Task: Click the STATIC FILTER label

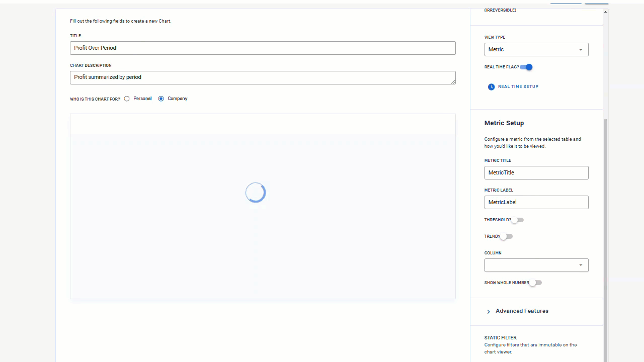Action: pyautogui.click(x=501, y=338)
